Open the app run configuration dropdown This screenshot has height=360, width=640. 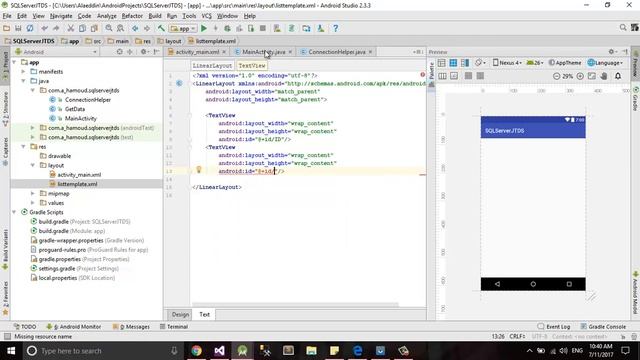pos(183,28)
